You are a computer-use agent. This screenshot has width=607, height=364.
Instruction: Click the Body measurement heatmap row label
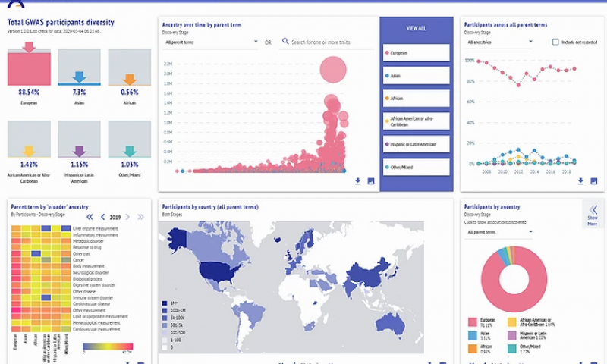89,266
